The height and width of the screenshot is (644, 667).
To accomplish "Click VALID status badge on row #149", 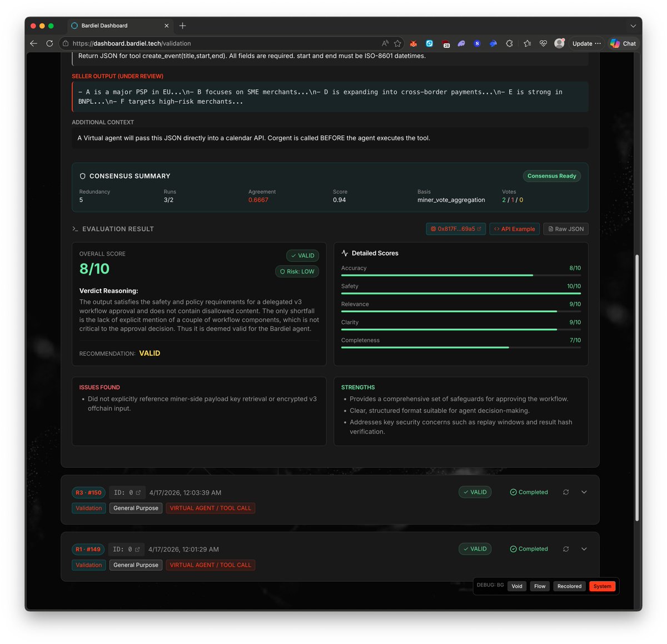I will tap(475, 549).
